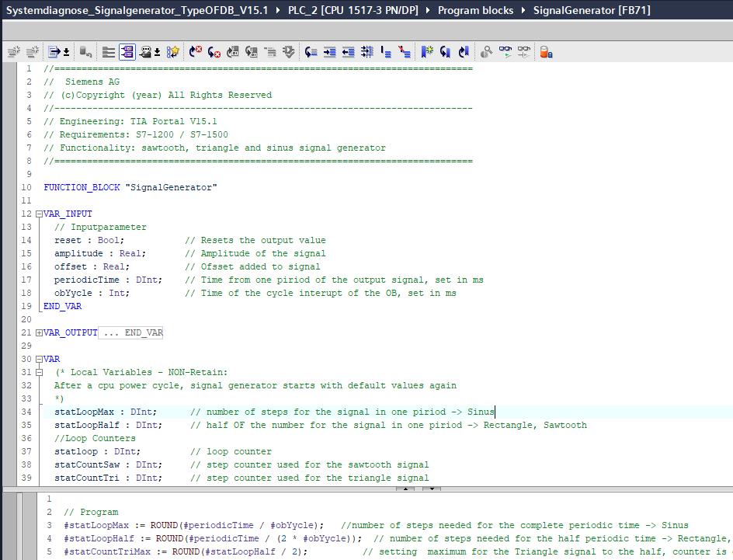This screenshot has width=733, height=560.
Task: Click the down arrow on the pane splitter
Action: 432,489
